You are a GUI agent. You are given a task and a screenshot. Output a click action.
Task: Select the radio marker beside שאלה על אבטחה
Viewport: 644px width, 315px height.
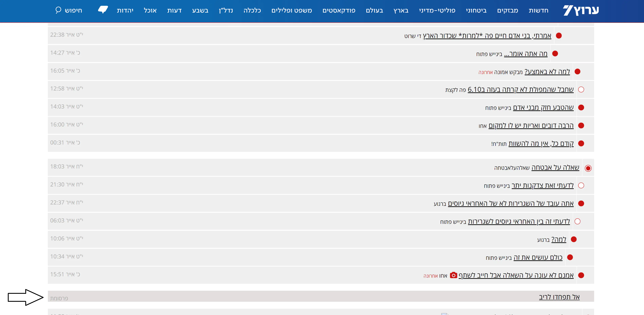[x=588, y=168]
